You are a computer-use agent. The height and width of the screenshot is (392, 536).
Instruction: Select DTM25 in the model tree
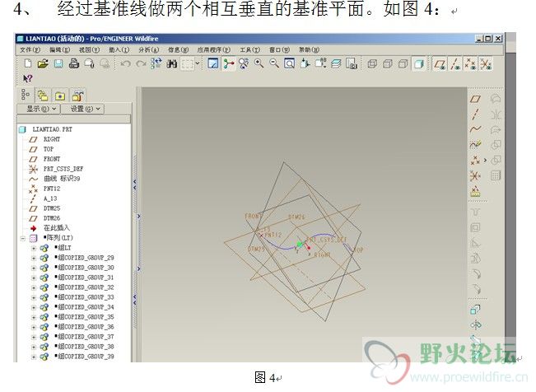[52, 208]
